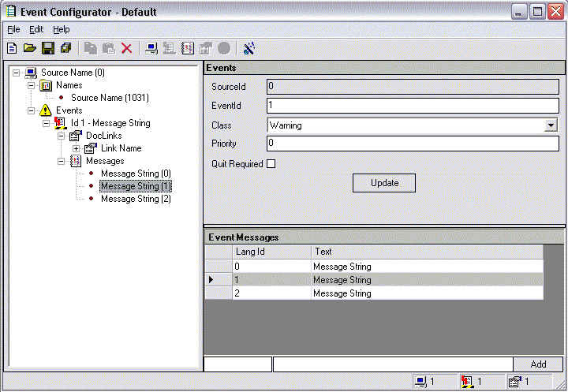
Task: Click Message String text in Lang Id 0 row
Action: tap(342, 267)
